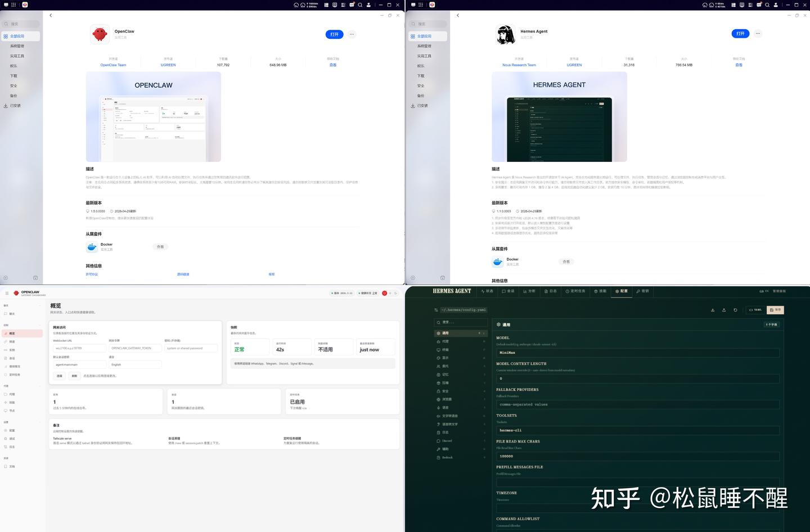Switch to YAML view in Hermes config
This screenshot has width=810, height=532.
coord(755,310)
